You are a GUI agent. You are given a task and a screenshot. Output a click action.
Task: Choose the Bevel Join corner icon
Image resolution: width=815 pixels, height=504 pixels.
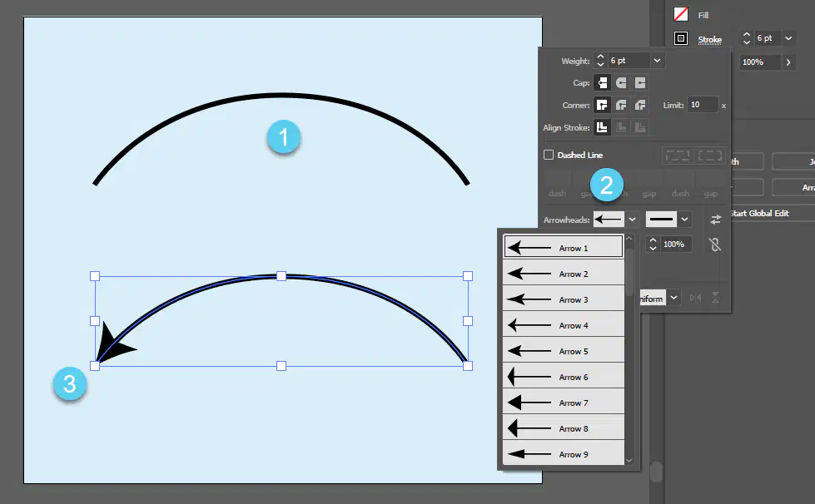pos(640,106)
